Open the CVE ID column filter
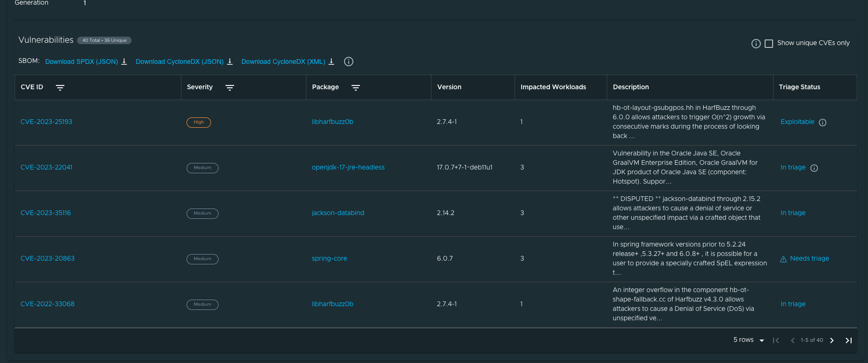The width and height of the screenshot is (868, 363). [60, 87]
